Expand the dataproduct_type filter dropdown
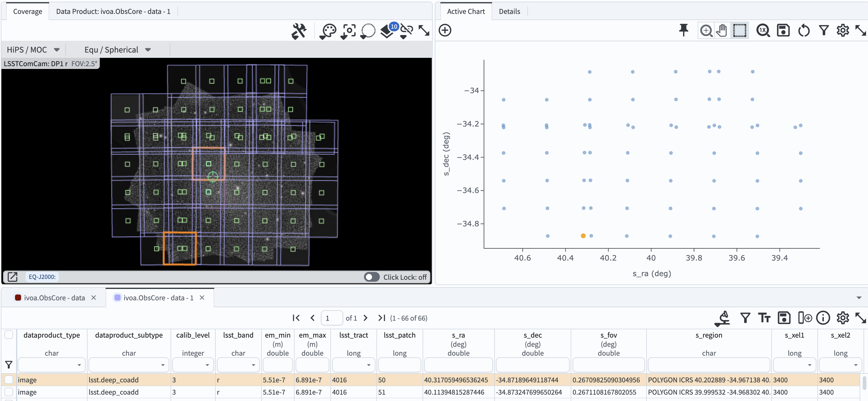Screen dimensions: 868x401 79,365
